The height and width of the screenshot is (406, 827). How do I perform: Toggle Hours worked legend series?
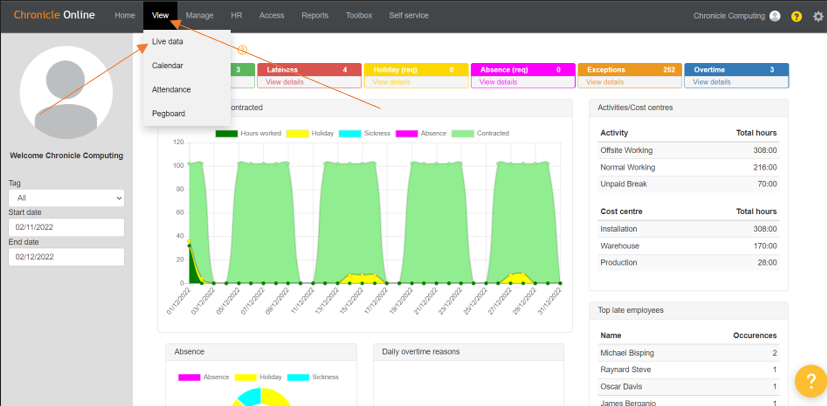point(250,133)
